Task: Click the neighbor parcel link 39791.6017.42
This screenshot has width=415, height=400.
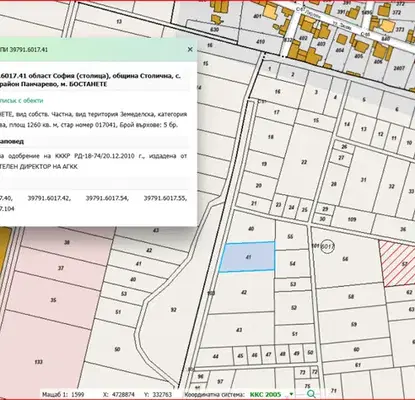Action: coord(49,198)
